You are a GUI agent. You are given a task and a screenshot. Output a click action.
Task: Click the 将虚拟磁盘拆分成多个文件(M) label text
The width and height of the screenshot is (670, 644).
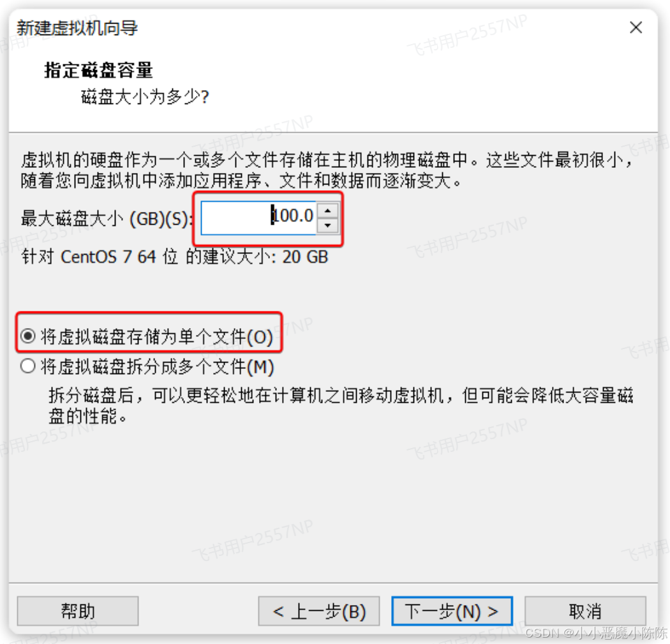[x=157, y=367]
